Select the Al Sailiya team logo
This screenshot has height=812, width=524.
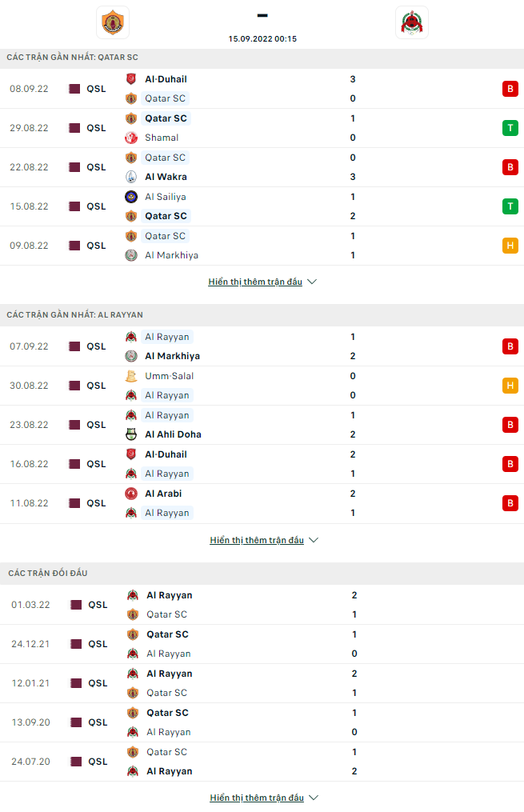point(131,197)
